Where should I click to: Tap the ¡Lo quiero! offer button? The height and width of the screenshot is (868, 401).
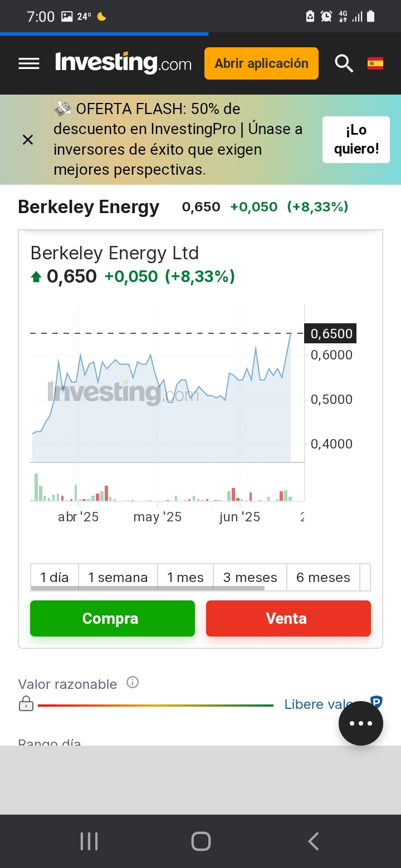356,140
